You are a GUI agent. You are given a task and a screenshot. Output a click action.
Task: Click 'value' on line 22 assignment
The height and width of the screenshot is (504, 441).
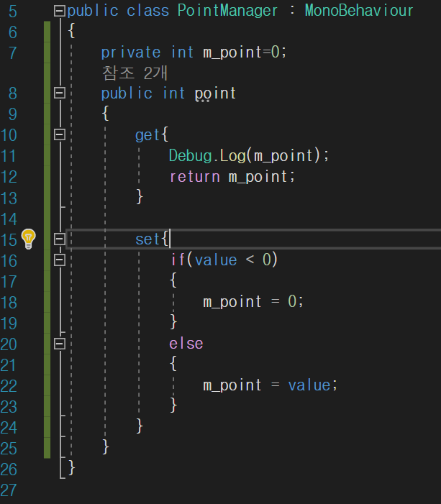click(309, 385)
